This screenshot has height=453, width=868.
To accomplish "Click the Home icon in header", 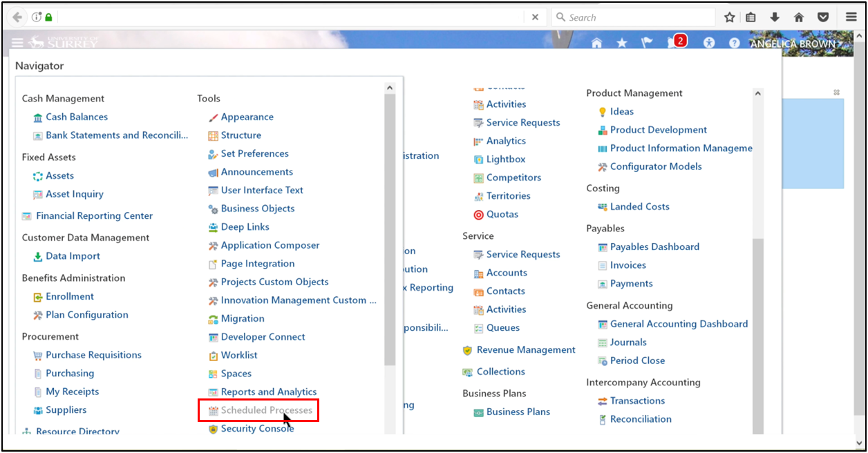I will tap(596, 43).
